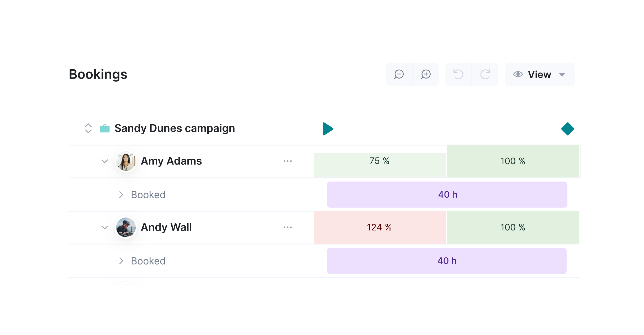Viewport: 644px width, 335px height.
Task: Click the redo arrow icon
Action: pyautogui.click(x=485, y=74)
